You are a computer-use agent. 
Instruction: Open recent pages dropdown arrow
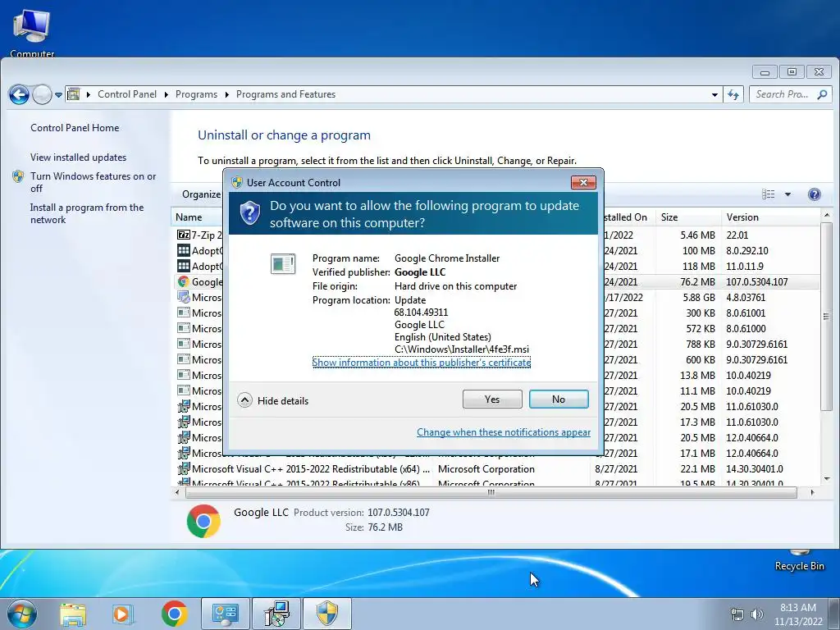58,95
